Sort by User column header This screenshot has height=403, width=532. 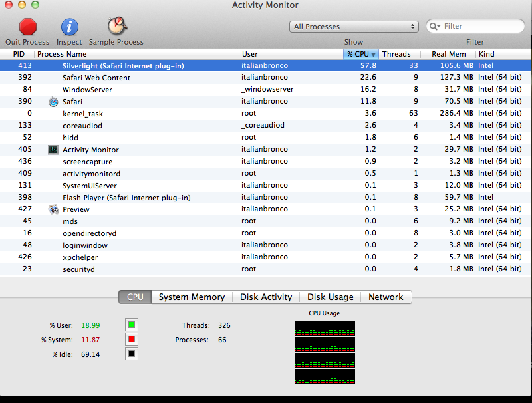tap(291, 54)
